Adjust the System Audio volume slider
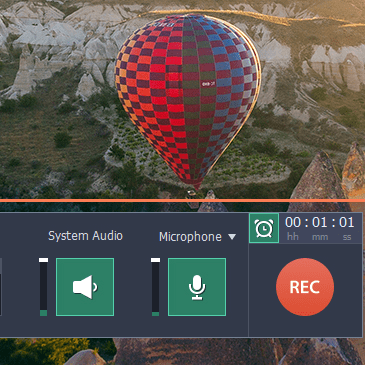365x365 pixels. click(x=43, y=287)
